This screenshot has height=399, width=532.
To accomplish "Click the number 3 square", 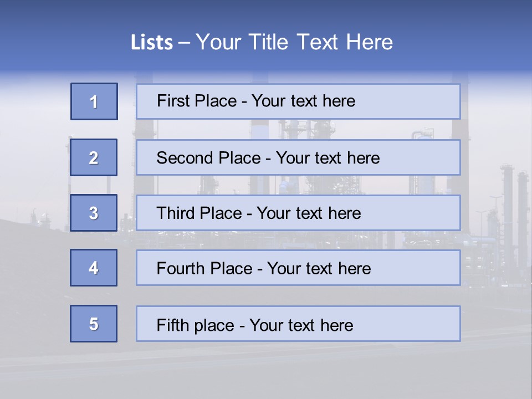I will coord(94,213).
